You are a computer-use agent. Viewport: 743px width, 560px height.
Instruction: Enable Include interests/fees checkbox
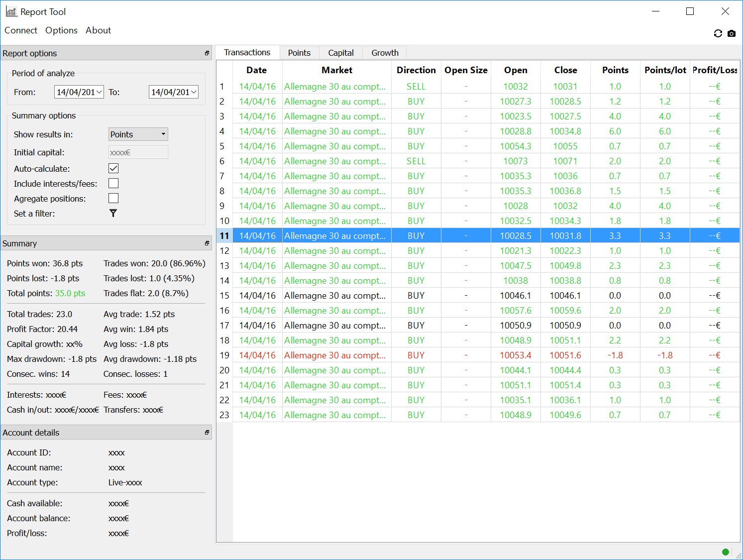coord(113,184)
